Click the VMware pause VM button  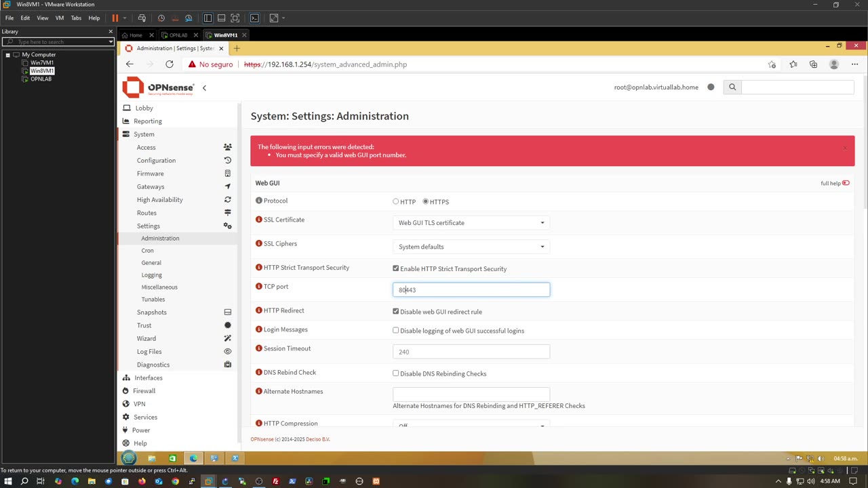point(115,18)
